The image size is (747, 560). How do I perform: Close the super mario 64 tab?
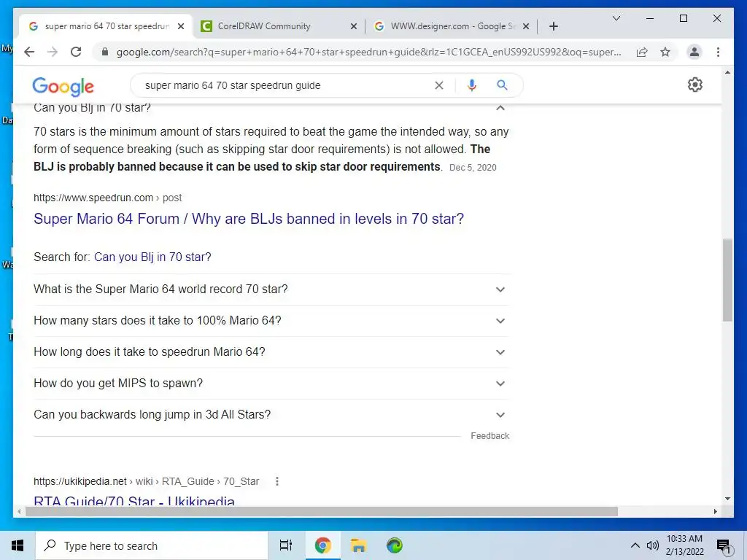[181, 26]
